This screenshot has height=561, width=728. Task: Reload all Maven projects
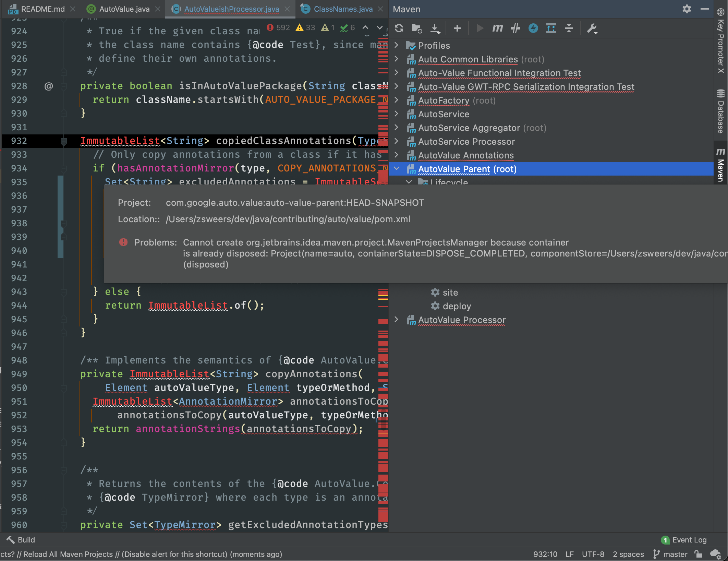click(x=399, y=28)
